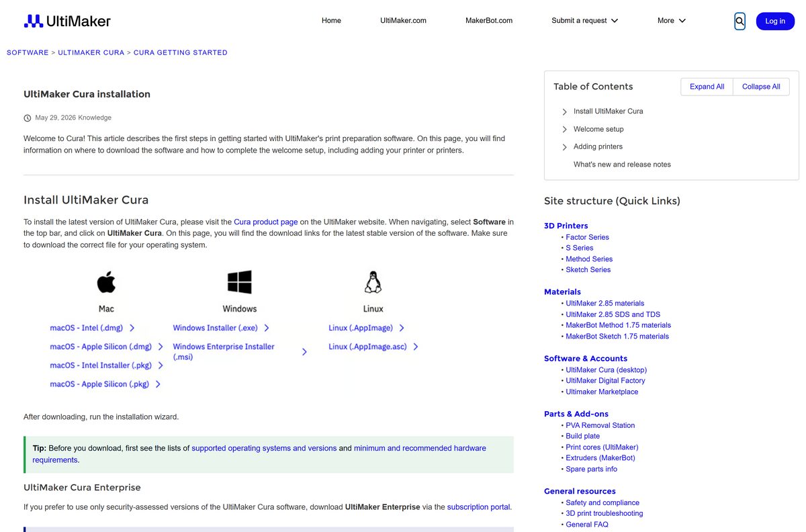Open UltiMaker 2.85 SDS and TDS link
This screenshot has width=806, height=532.
tap(613, 314)
